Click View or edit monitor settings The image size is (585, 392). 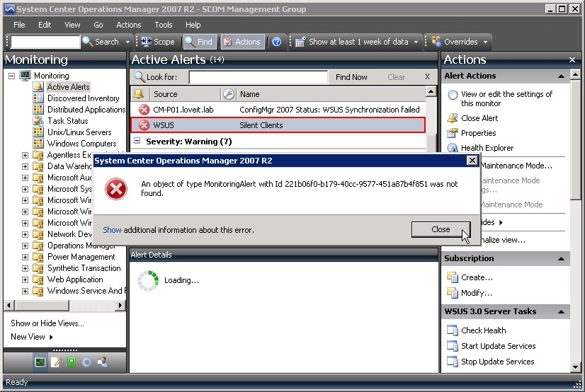coord(506,99)
